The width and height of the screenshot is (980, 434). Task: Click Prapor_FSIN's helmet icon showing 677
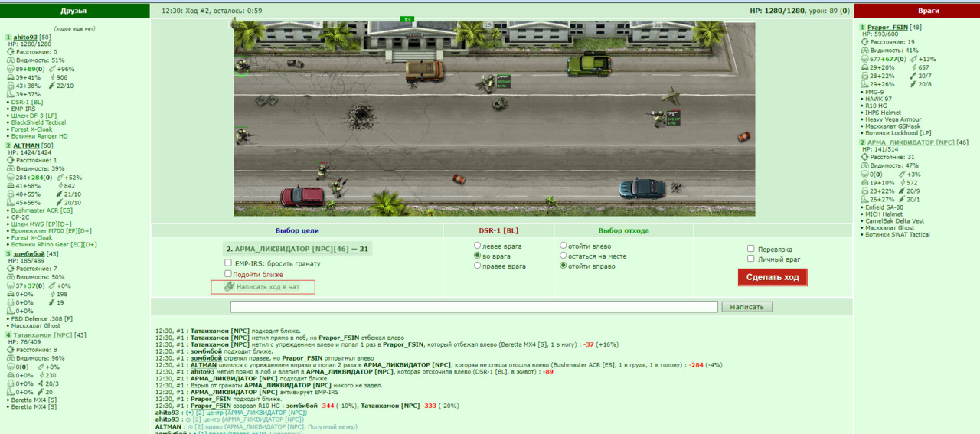click(866, 59)
